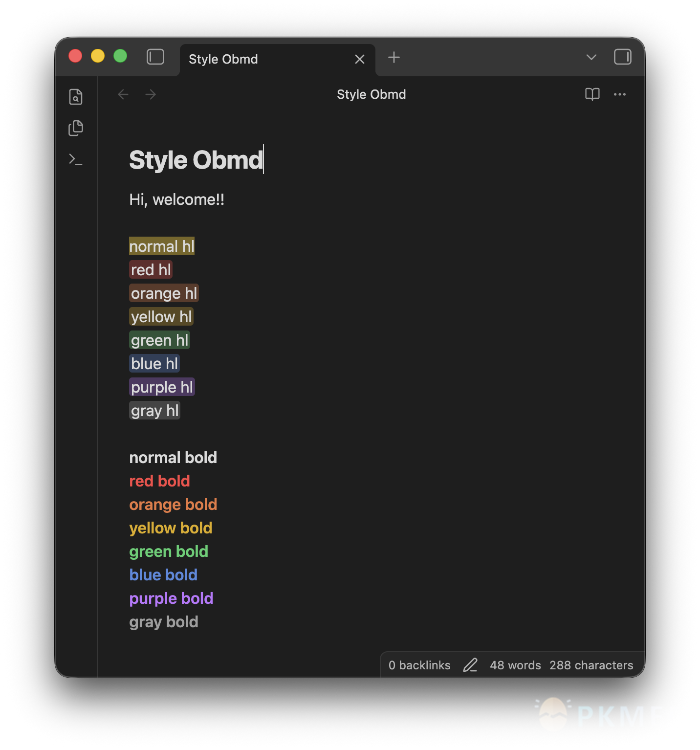Toggle the left sidebar icon
700x750 pixels.
(x=155, y=57)
